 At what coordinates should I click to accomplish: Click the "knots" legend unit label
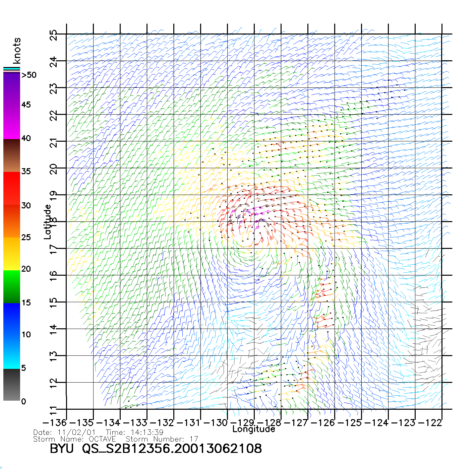coord(17,51)
